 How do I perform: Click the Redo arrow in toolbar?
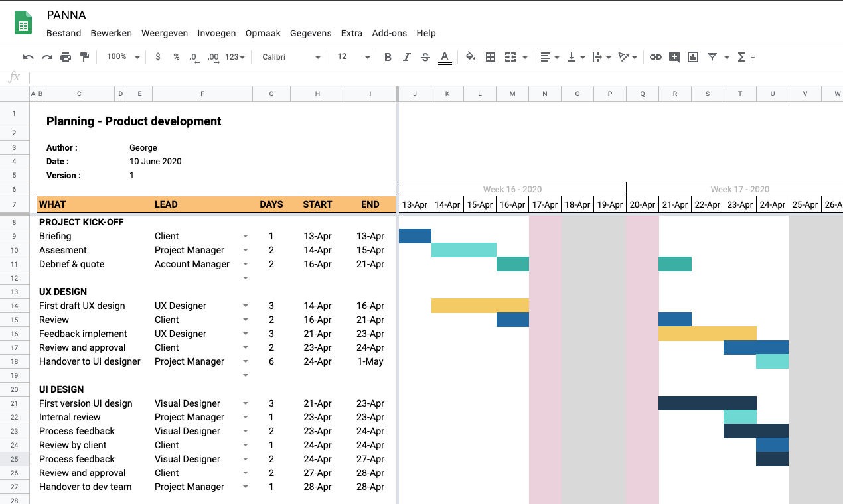point(47,57)
